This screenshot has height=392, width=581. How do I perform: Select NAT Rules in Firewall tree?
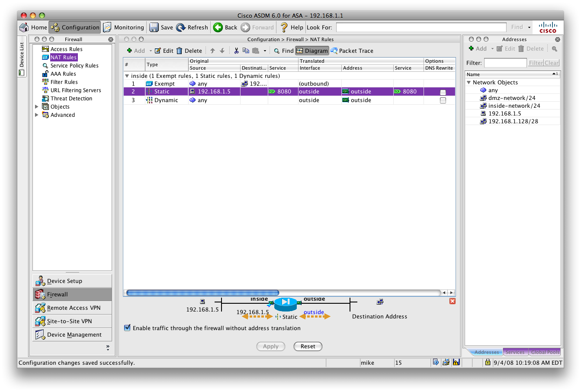click(60, 57)
